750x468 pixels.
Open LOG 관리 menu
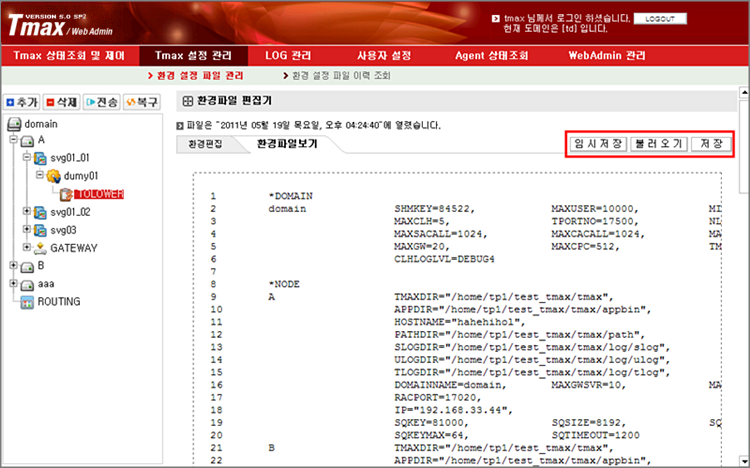coord(288,56)
